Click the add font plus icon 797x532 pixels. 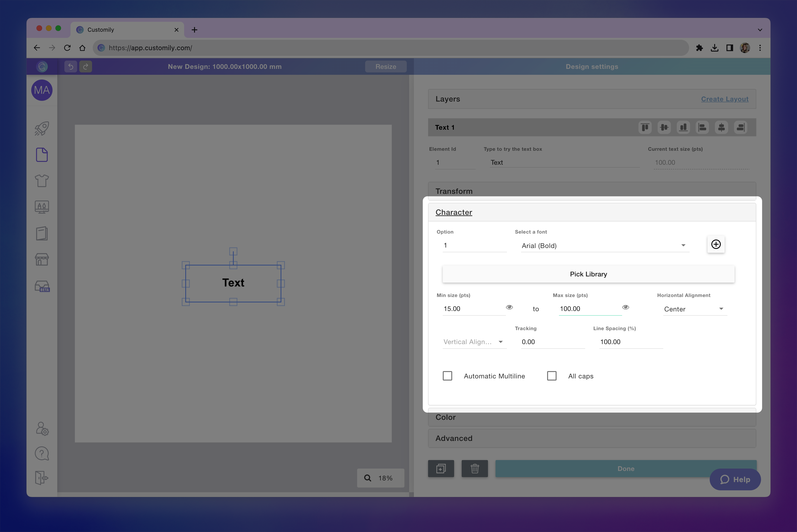[716, 244]
